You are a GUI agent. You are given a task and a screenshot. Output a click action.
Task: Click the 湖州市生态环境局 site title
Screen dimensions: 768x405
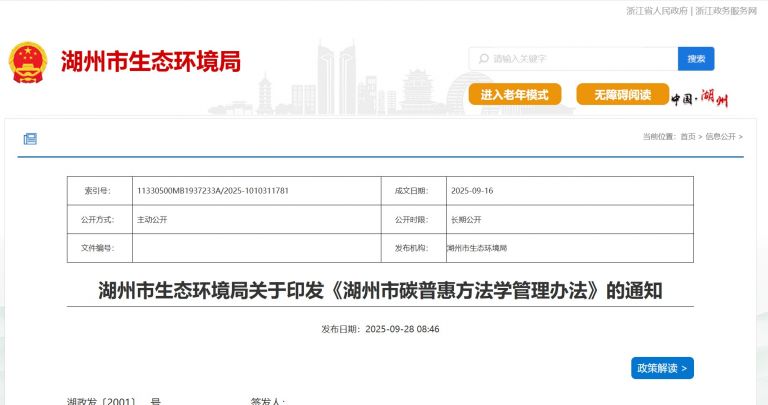(150, 62)
